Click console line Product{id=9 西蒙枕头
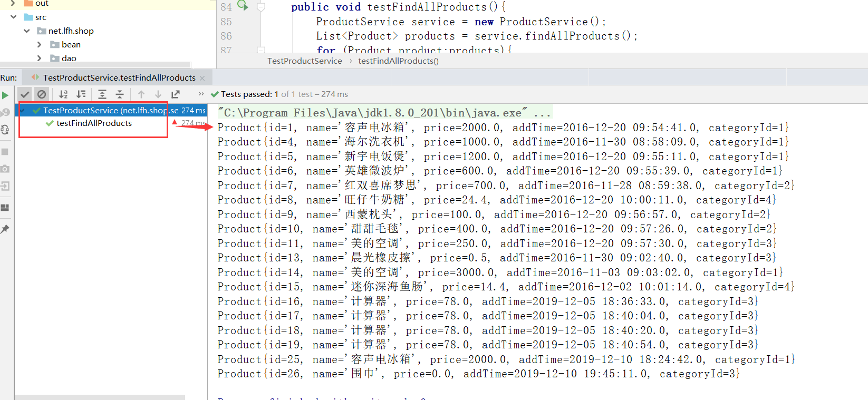Screen dimensions: 868x400 coord(494,214)
